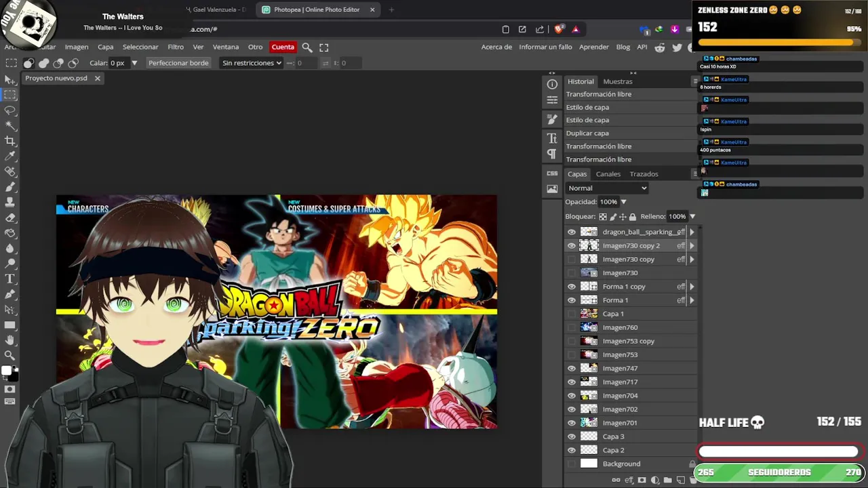Select the Hand tool

click(10, 340)
